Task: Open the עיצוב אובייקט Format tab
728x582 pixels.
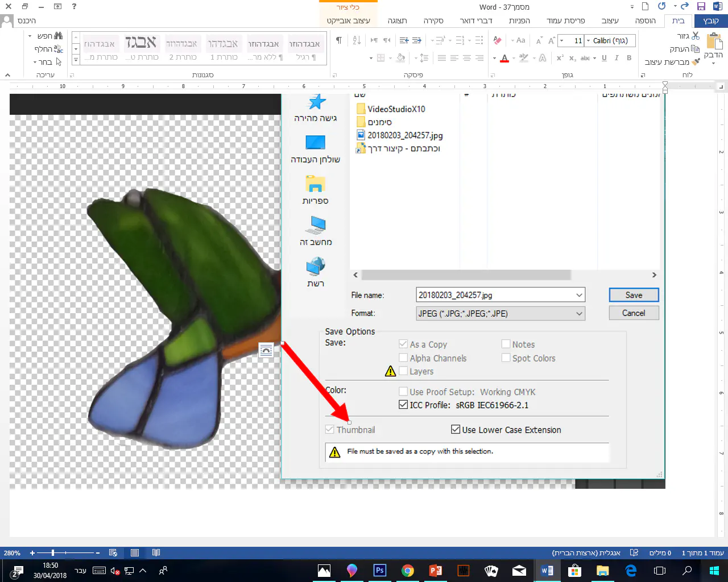Action: [348, 20]
